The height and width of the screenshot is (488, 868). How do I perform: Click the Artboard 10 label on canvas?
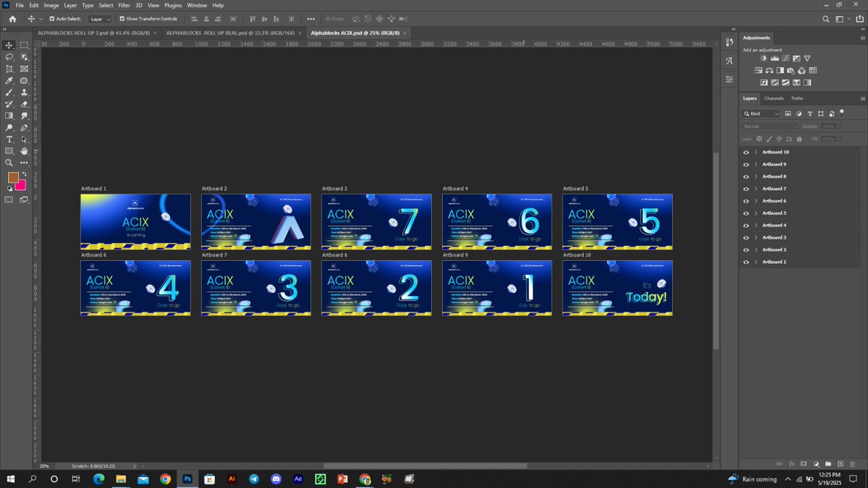(x=576, y=255)
